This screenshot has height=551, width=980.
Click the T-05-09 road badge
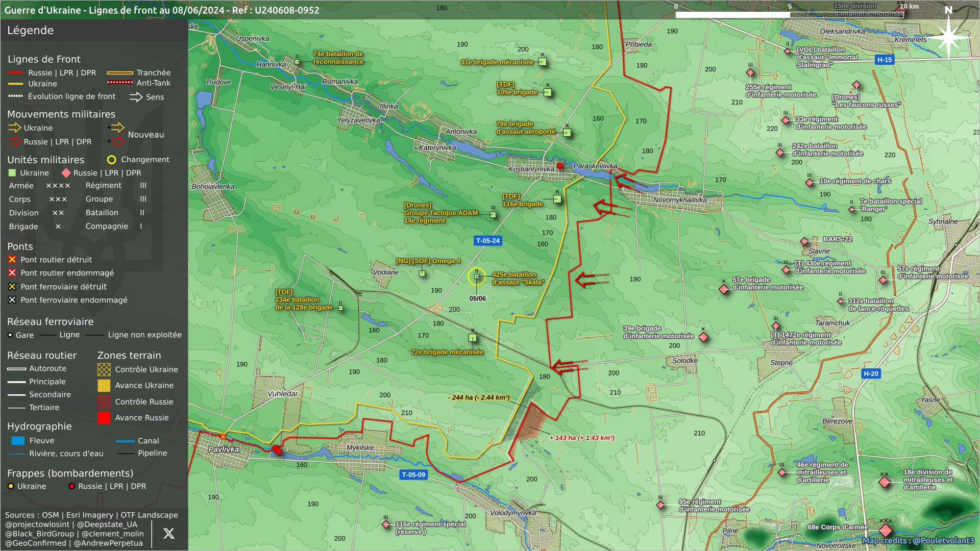click(413, 475)
